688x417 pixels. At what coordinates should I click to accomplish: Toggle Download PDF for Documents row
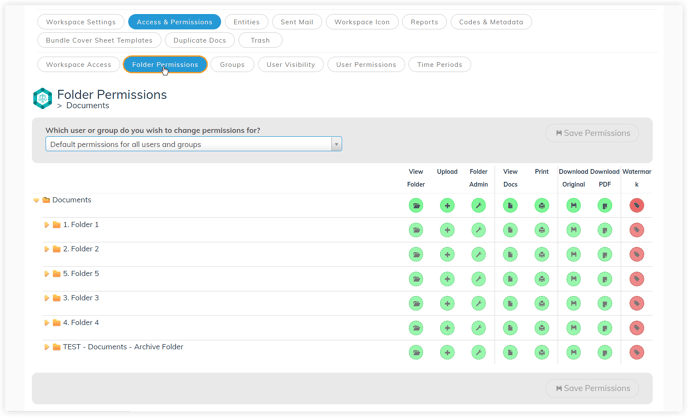[605, 205]
